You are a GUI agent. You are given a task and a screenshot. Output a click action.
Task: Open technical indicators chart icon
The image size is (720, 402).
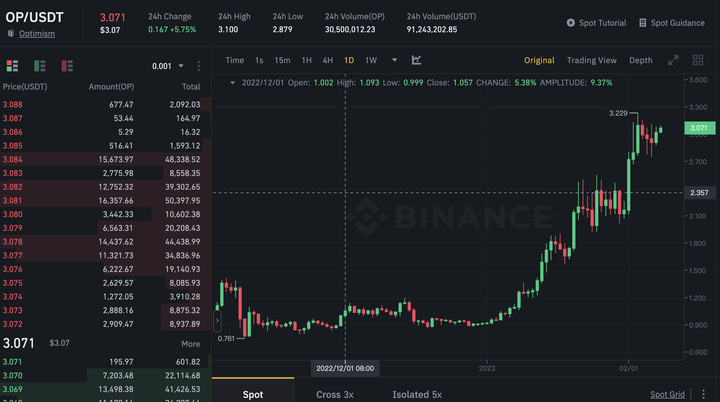pos(416,60)
